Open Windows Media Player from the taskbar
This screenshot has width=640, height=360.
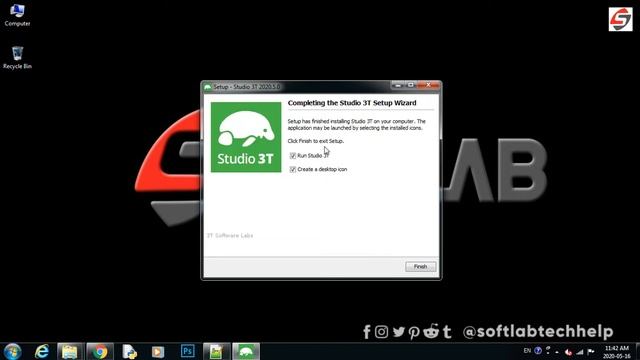click(158, 351)
